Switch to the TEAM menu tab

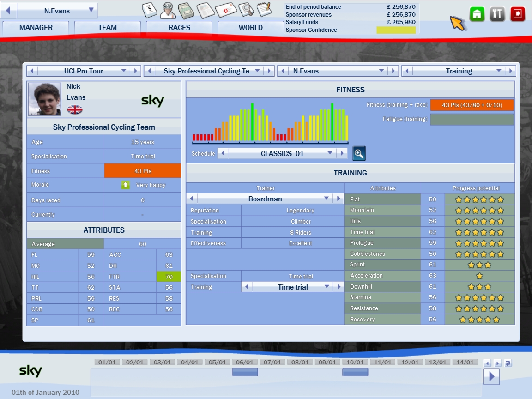[107, 28]
